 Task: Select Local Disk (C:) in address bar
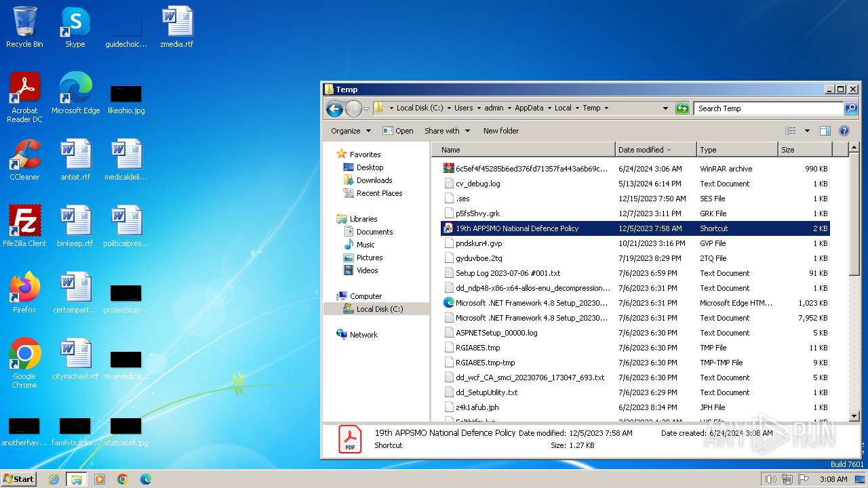click(x=419, y=108)
